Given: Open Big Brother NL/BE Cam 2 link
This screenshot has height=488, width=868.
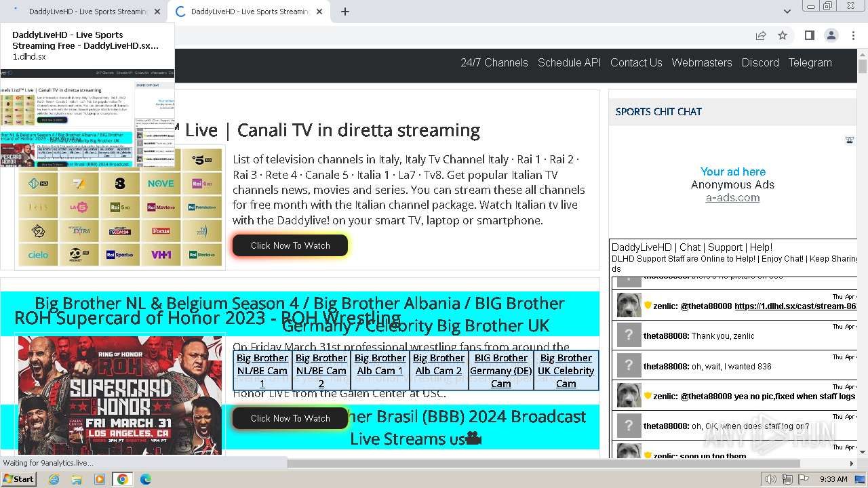Looking at the screenshot, I should click(x=321, y=371).
